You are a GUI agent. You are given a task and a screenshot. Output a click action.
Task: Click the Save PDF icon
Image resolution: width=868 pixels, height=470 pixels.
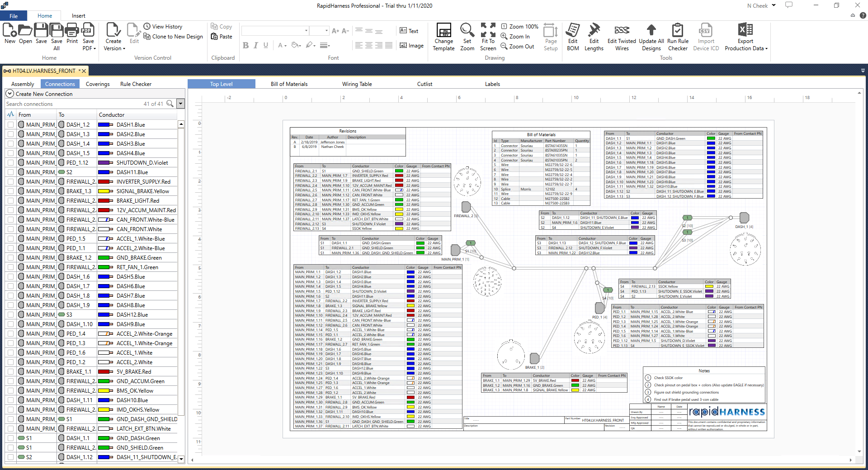point(88,30)
